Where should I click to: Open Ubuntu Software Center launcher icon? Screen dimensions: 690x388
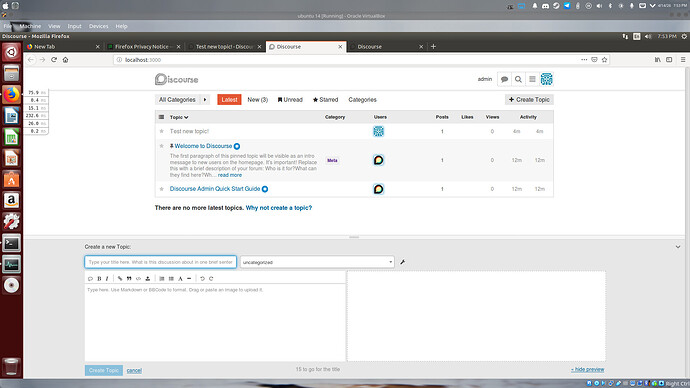pos(11,180)
